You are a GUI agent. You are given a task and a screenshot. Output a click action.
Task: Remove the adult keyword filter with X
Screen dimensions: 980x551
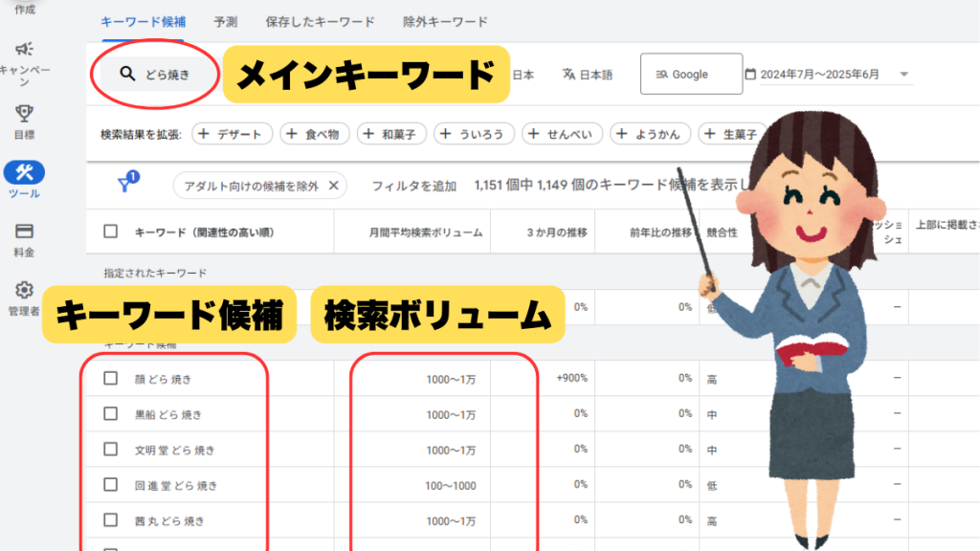pos(333,186)
